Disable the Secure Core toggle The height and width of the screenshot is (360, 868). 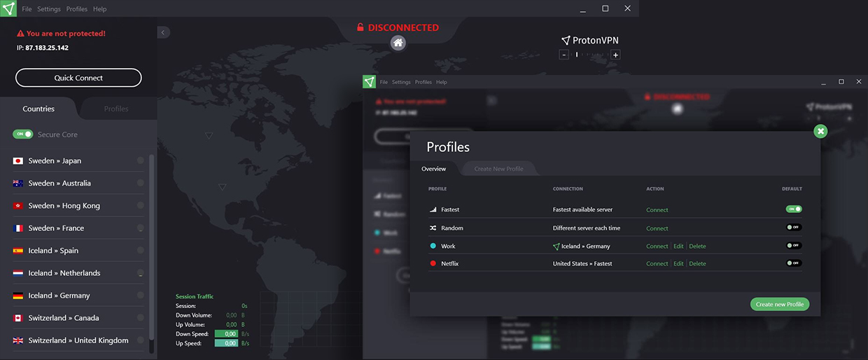23,134
